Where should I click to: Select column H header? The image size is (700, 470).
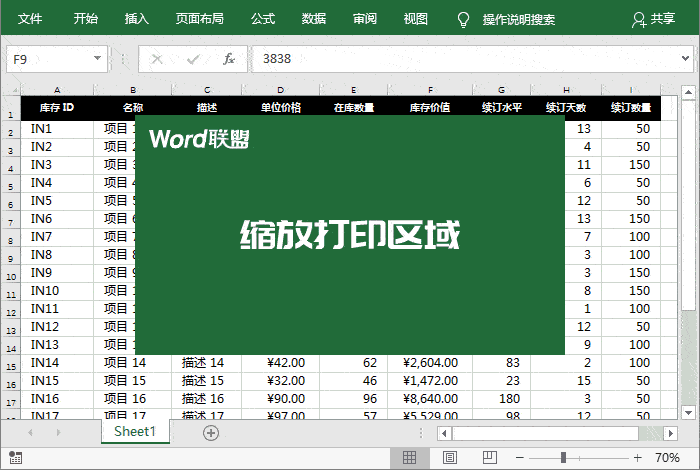tap(566, 90)
